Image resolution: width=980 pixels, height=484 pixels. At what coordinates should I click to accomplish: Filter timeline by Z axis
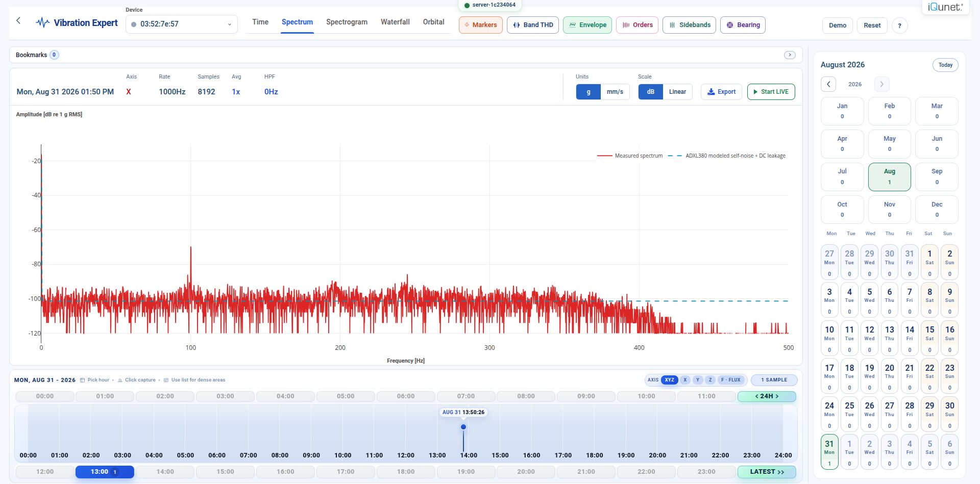click(x=710, y=380)
